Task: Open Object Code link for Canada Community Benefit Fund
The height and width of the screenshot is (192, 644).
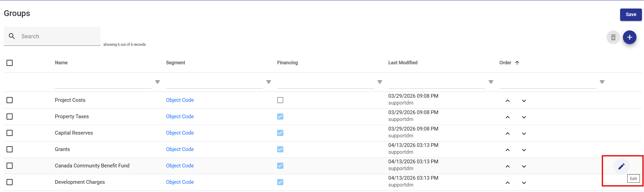Action: pyautogui.click(x=180, y=166)
